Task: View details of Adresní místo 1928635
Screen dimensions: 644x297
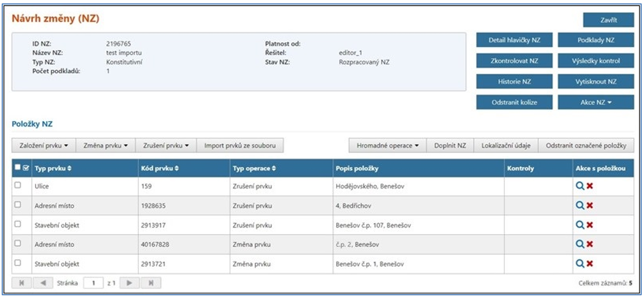Action: click(579, 206)
